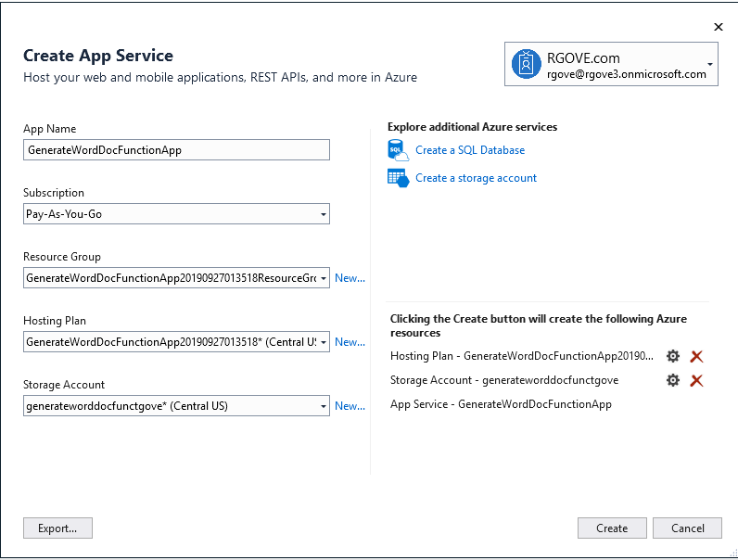Click the SQL Database icon

[398, 150]
